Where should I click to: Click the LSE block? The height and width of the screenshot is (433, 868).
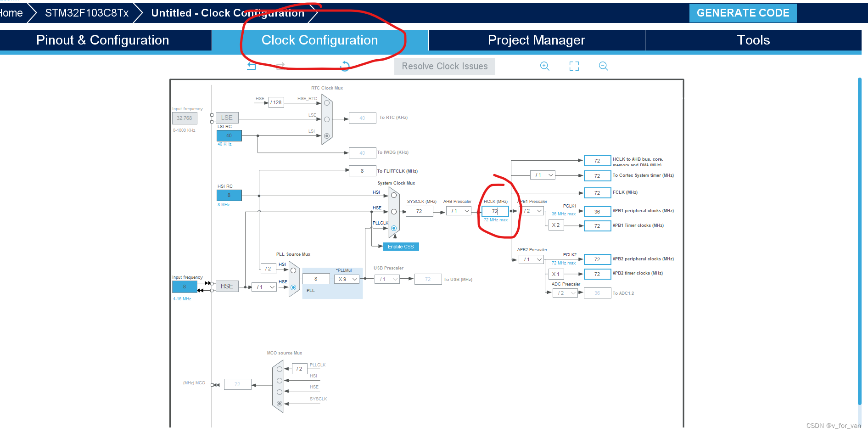[x=227, y=118]
